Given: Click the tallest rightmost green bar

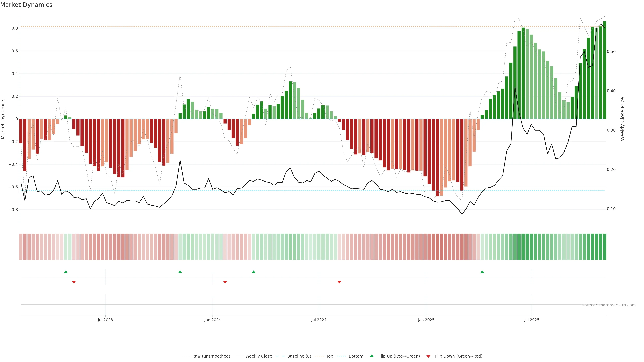Looking at the screenshot, I should click(604, 70).
